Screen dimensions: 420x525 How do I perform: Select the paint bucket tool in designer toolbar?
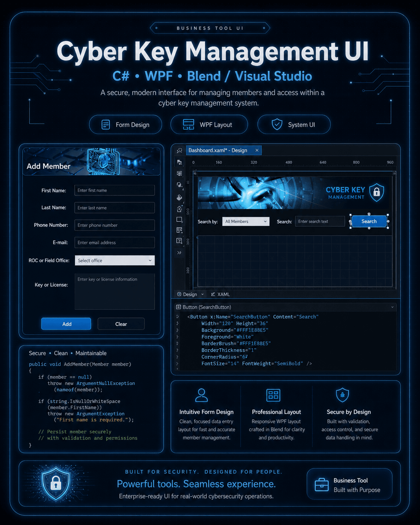(x=179, y=197)
